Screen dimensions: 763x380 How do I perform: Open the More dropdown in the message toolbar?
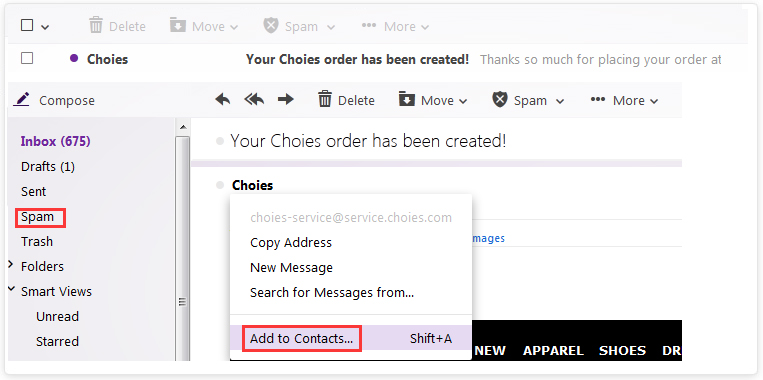pyautogui.click(x=624, y=100)
